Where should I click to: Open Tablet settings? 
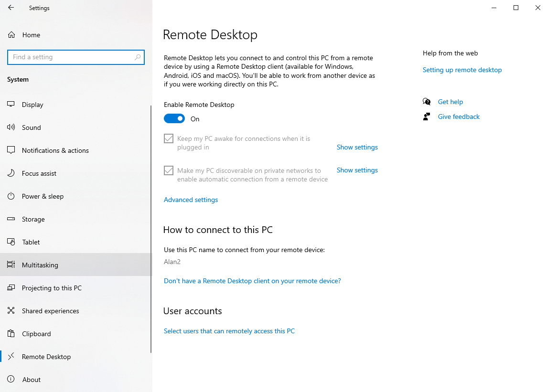click(x=30, y=242)
